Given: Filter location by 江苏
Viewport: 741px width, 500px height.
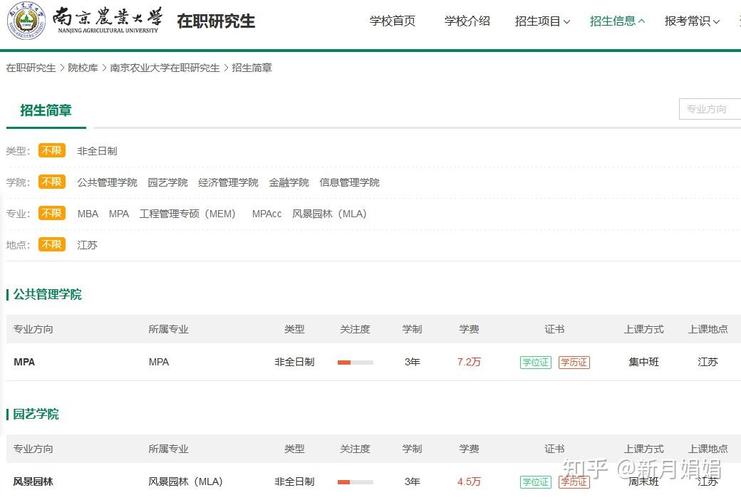Looking at the screenshot, I should pos(87,245).
